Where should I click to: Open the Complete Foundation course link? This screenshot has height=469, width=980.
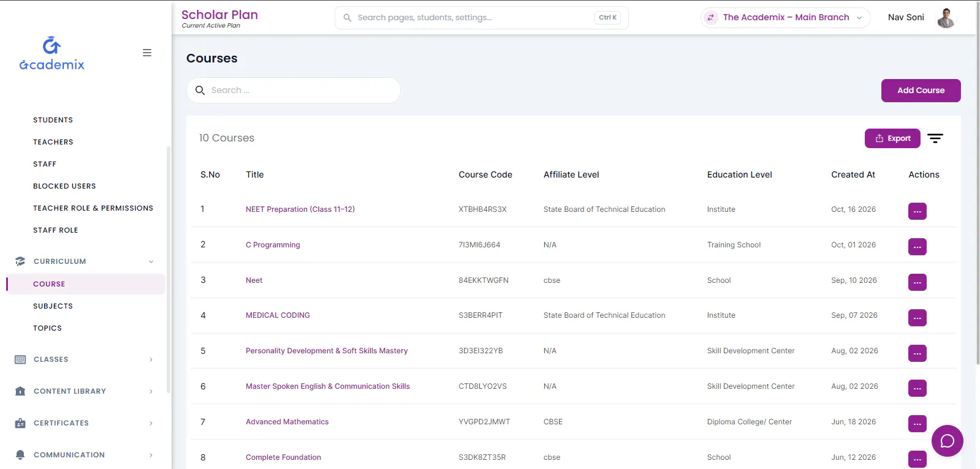click(x=283, y=457)
